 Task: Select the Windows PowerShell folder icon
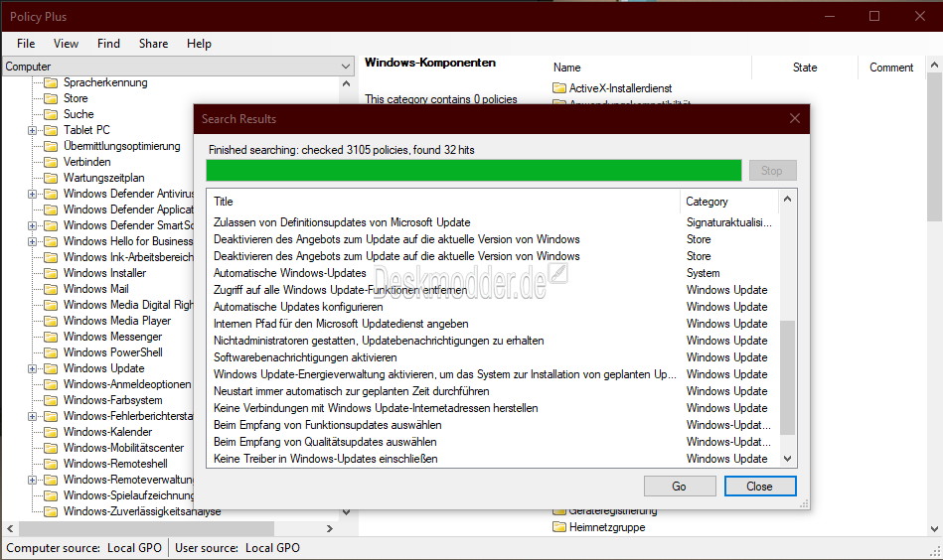pos(51,352)
